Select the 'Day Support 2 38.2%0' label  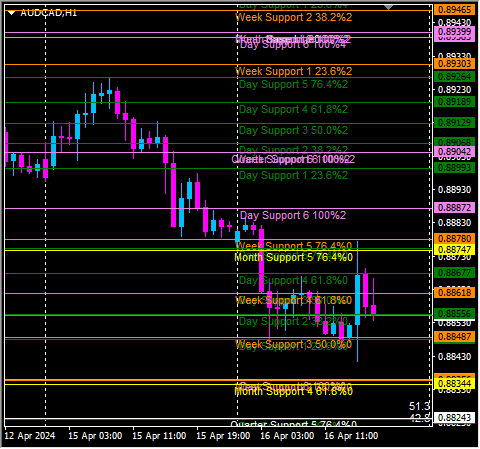pos(293,322)
